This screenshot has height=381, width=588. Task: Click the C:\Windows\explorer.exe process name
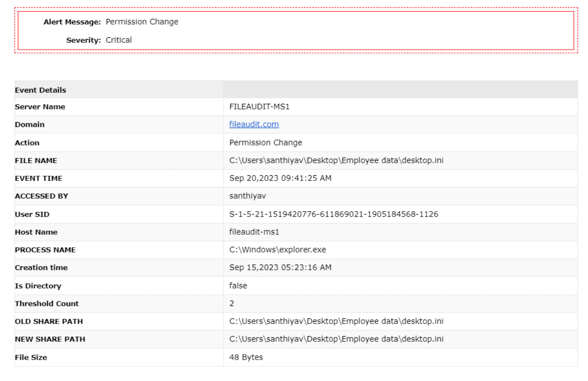pos(277,250)
